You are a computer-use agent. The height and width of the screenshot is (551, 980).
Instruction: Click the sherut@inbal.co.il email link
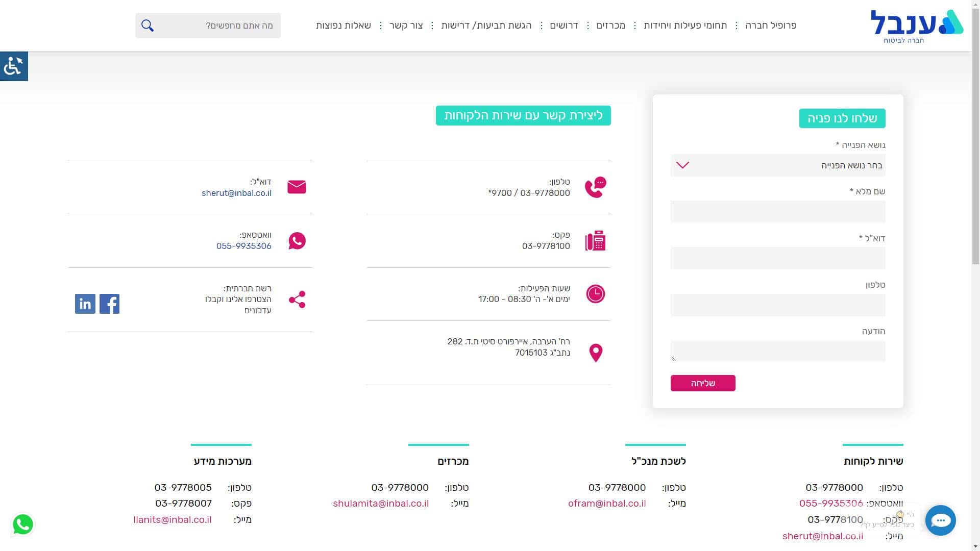(x=236, y=193)
